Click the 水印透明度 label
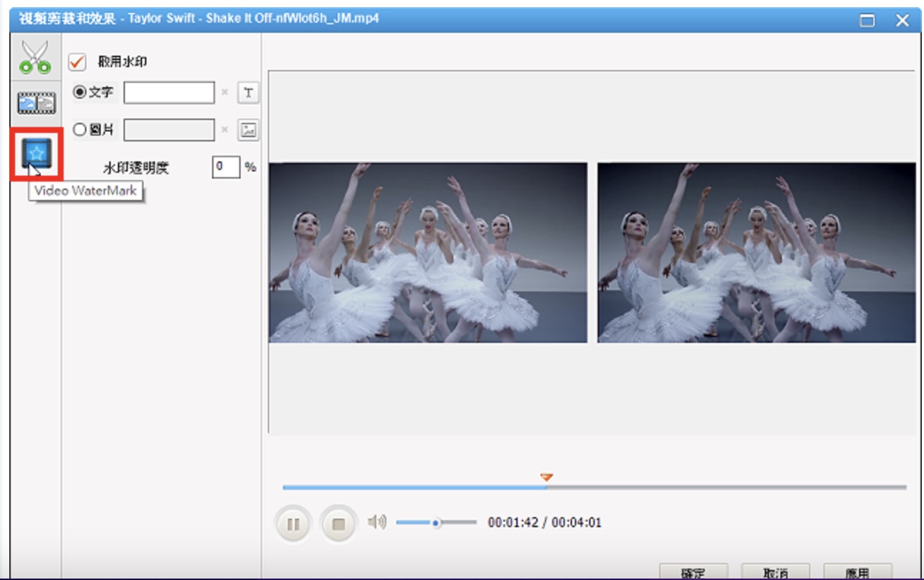The height and width of the screenshot is (580, 924). click(136, 168)
